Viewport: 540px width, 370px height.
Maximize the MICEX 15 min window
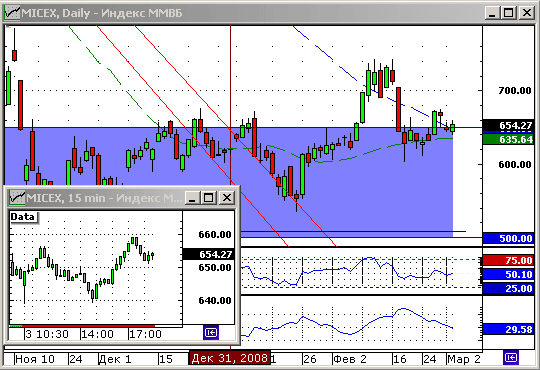pyautogui.click(x=209, y=198)
